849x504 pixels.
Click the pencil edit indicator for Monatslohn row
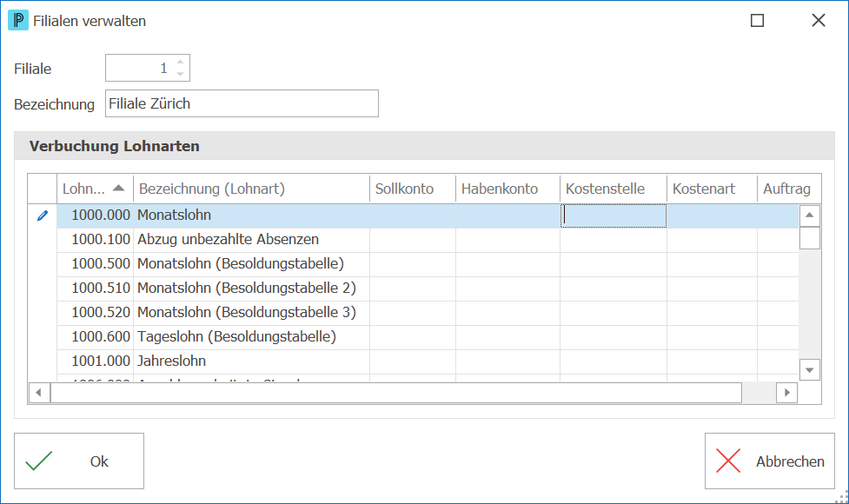pos(43,216)
